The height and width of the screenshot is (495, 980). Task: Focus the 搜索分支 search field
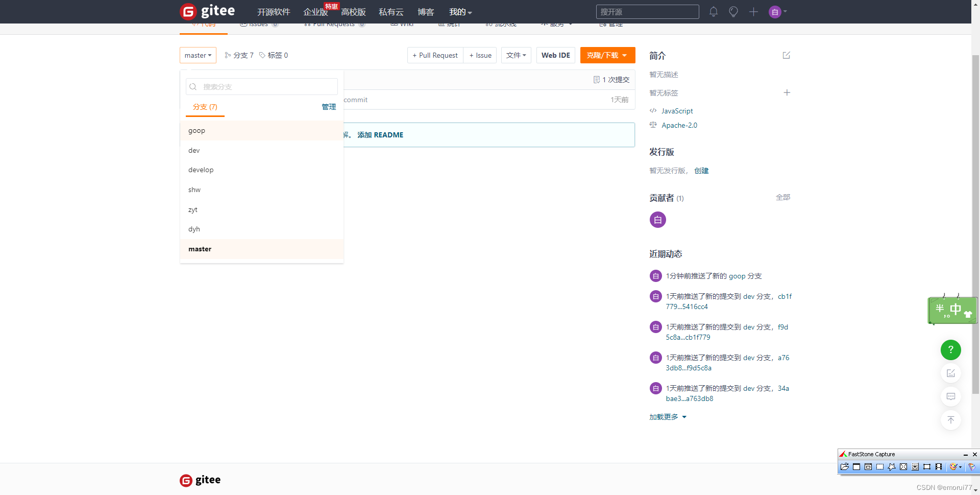coord(261,87)
